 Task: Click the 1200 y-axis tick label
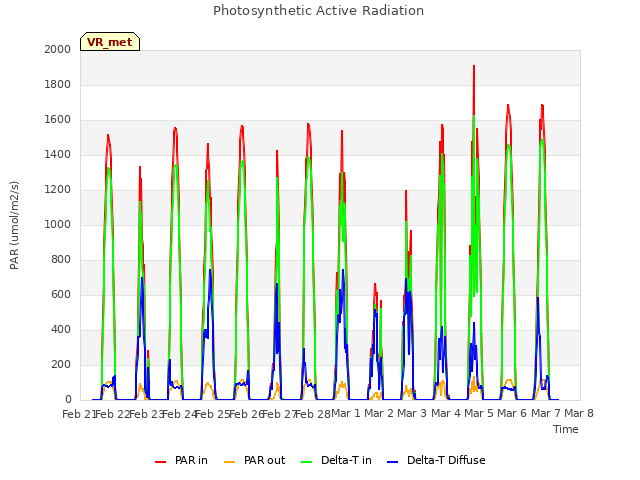(x=58, y=190)
